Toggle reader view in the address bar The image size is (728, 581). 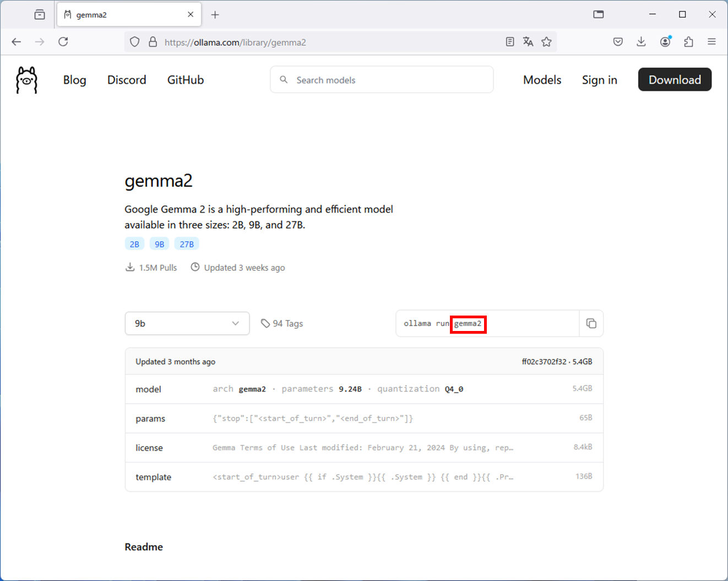click(509, 41)
